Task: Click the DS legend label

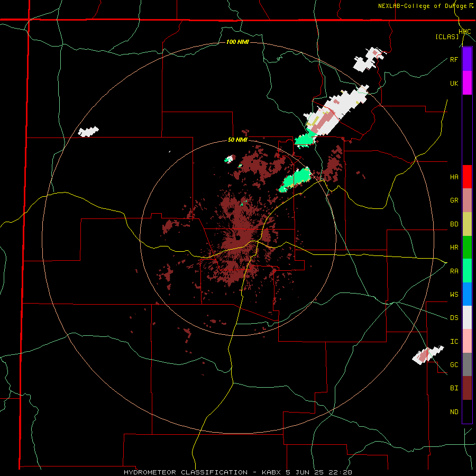Action: [454, 318]
